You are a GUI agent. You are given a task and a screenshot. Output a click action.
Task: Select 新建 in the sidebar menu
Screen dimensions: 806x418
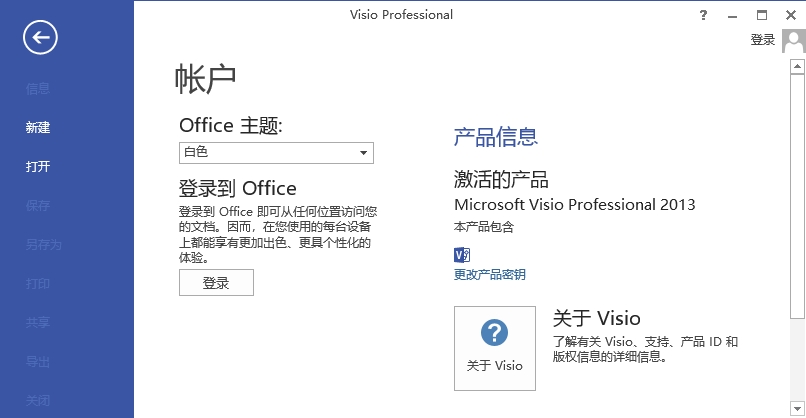[38, 128]
